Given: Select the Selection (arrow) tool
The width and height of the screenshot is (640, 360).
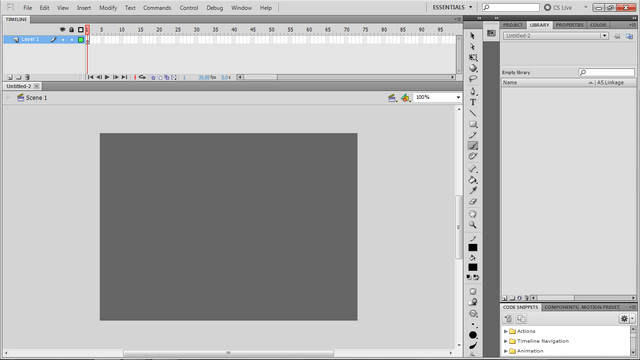Looking at the screenshot, I should tap(473, 36).
